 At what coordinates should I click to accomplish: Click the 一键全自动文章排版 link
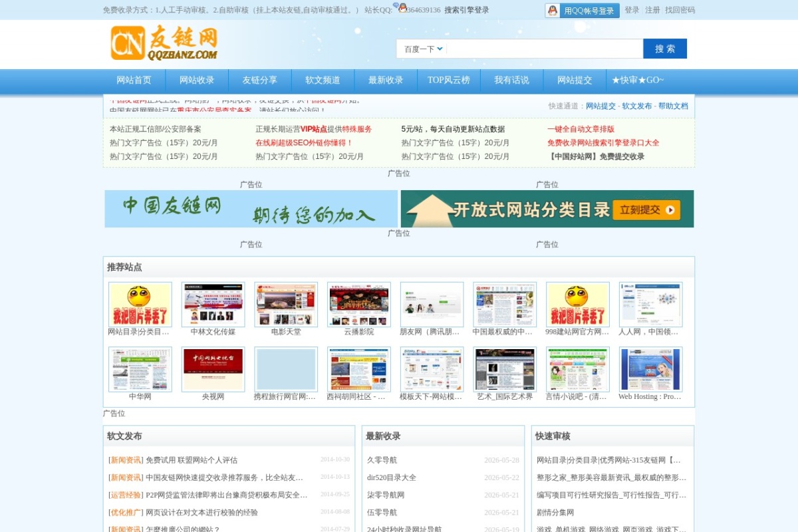coord(581,129)
